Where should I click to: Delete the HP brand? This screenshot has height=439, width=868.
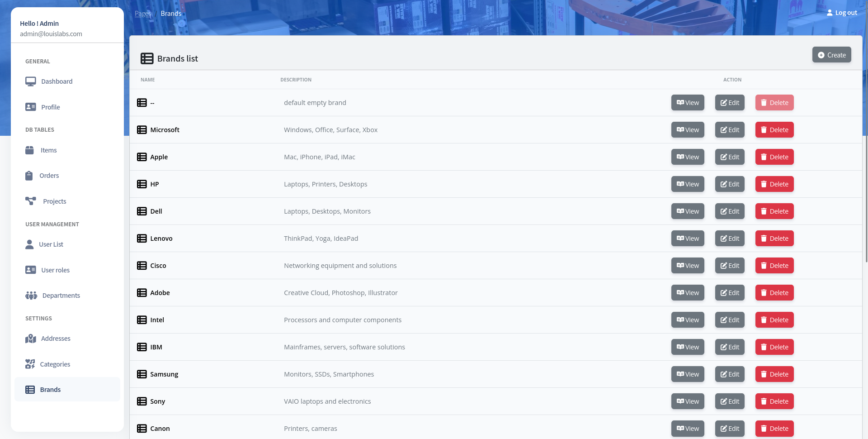point(774,184)
